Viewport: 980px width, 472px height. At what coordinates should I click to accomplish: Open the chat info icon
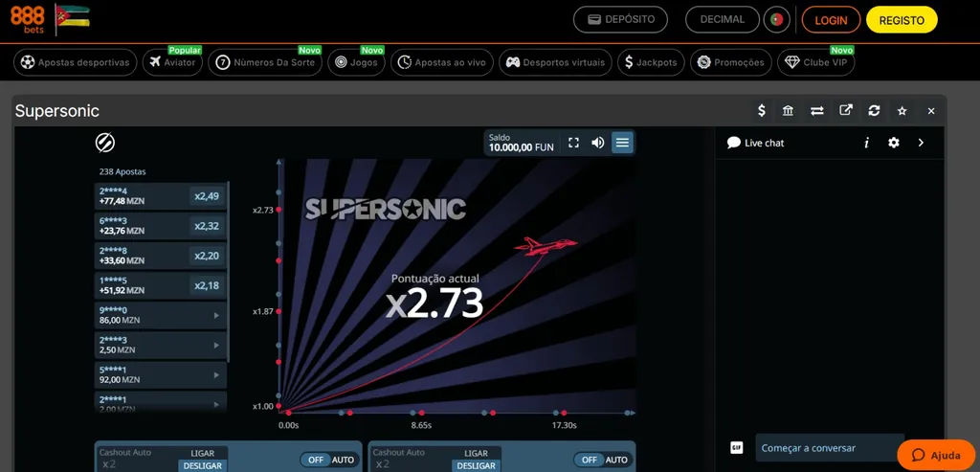point(867,143)
